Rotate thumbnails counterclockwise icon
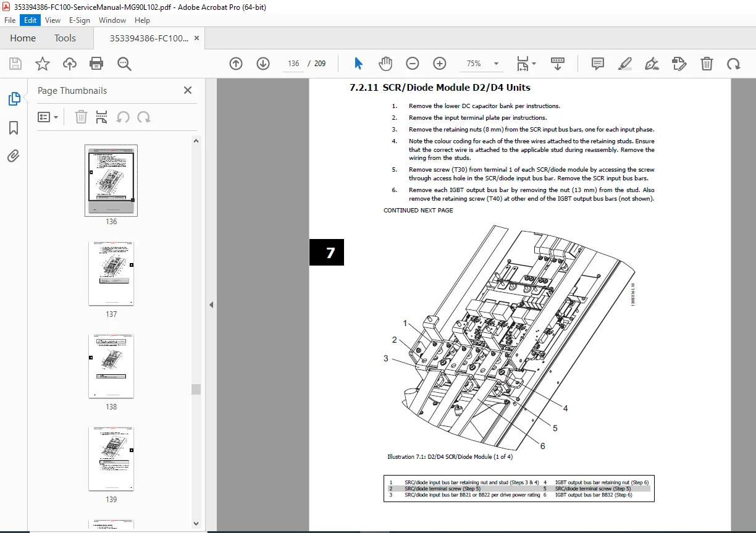Screen dimensions: 756x533 123,117
